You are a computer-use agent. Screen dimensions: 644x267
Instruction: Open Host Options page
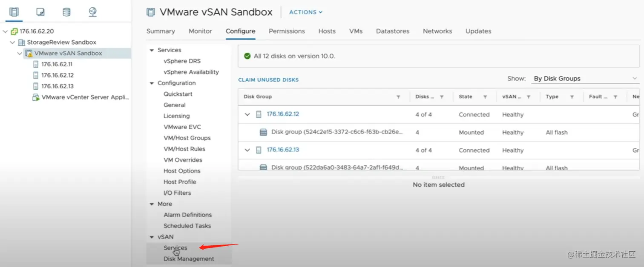(182, 171)
